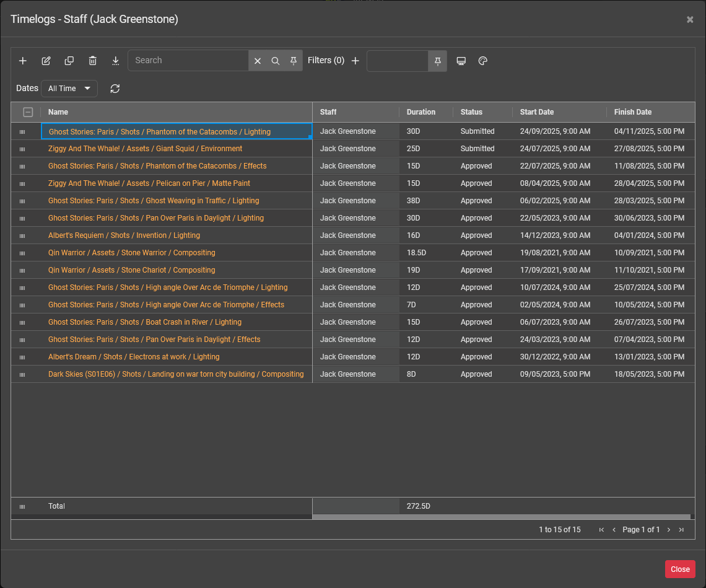Click the delete trash icon

coord(93,61)
